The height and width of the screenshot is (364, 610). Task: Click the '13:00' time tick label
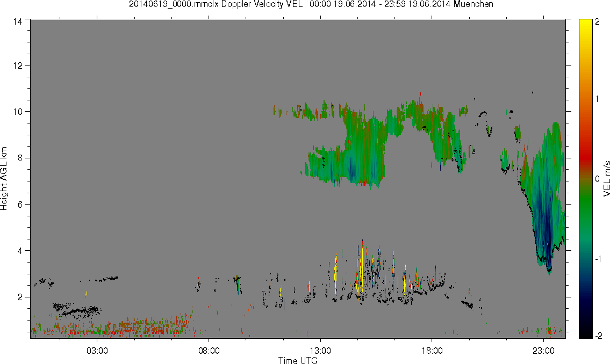pos(320,351)
